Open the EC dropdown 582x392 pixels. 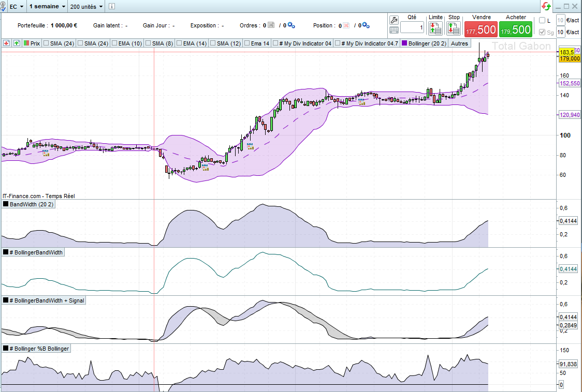17,6
